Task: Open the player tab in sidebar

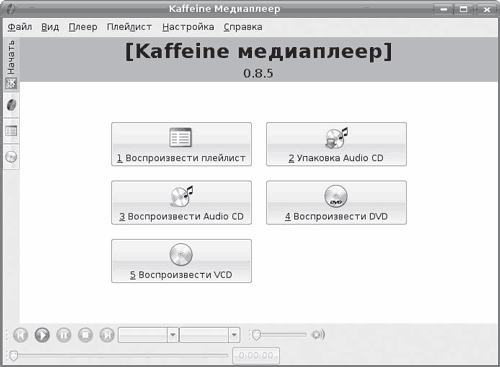Action: pos(11,105)
